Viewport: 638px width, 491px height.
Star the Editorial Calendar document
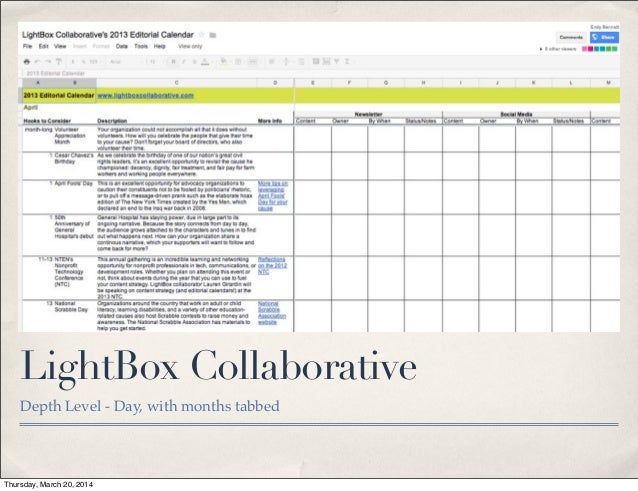[201, 35]
